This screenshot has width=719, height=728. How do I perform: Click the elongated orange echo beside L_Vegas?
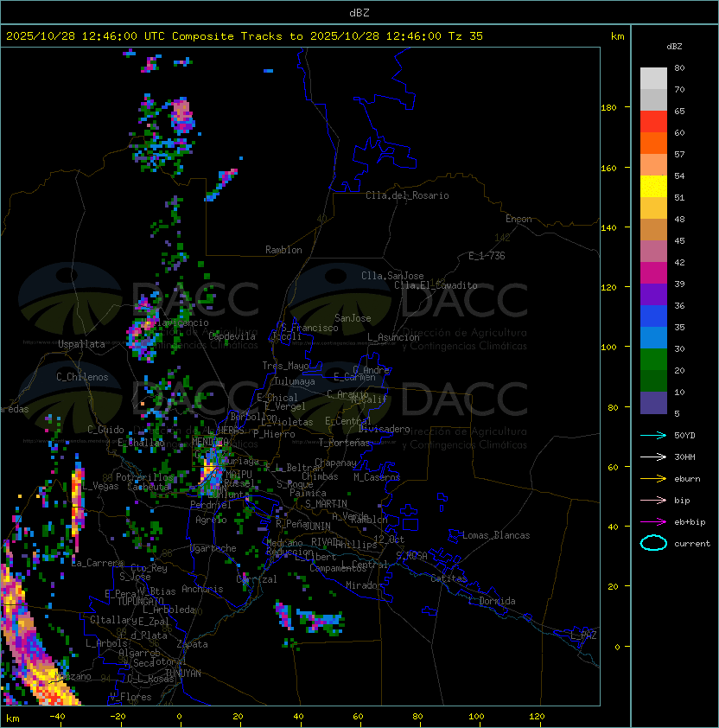pos(78,504)
